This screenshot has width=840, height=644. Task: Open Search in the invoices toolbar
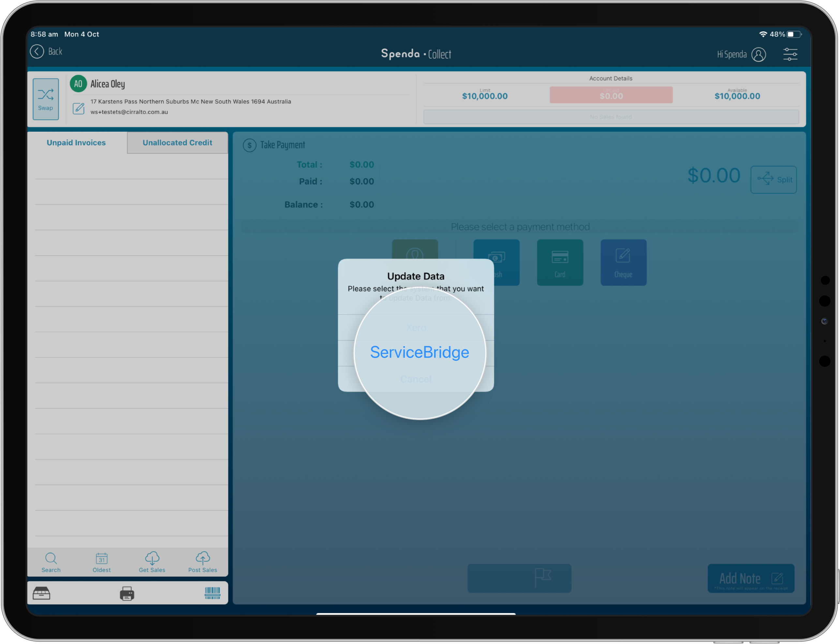(51, 562)
